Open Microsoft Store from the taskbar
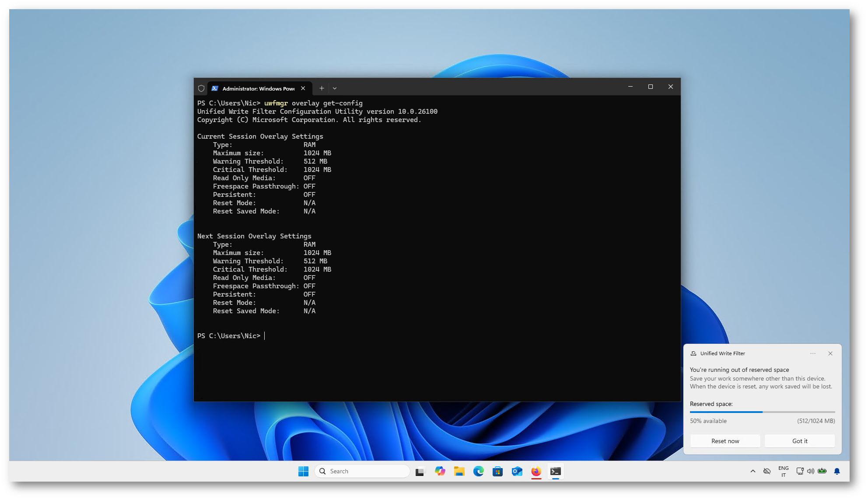 coord(497,471)
